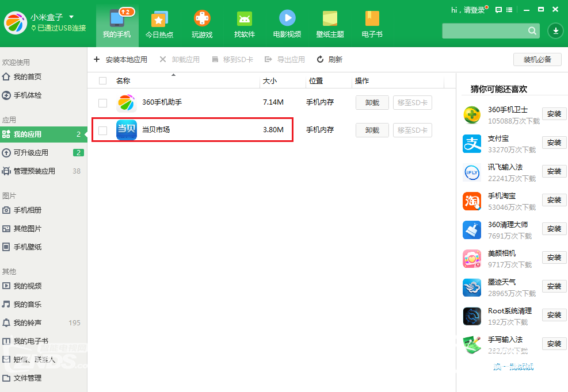Open the 玩游戏 section
568x392 pixels.
coord(202,24)
